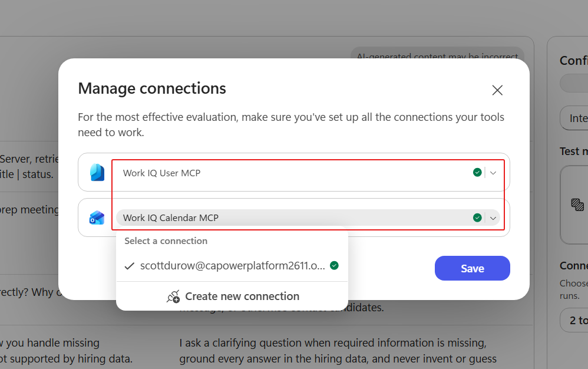588x369 pixels.
Task: Click green check next to scottdurow connection
Action: click(334, 265)
